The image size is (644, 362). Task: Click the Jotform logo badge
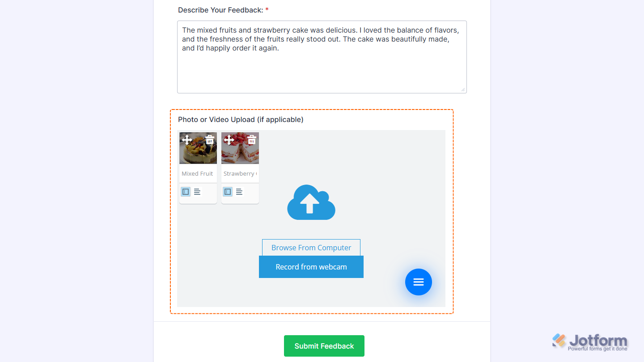tap(590, 342)
